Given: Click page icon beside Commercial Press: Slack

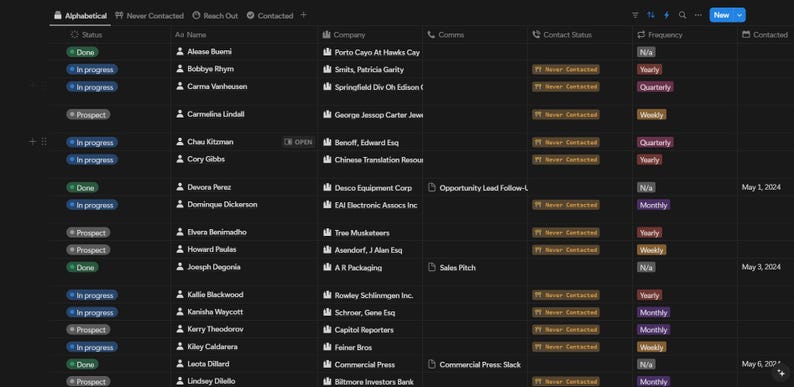Looking at the screenshot, I should pyautogui.click(x=432, y=364).
